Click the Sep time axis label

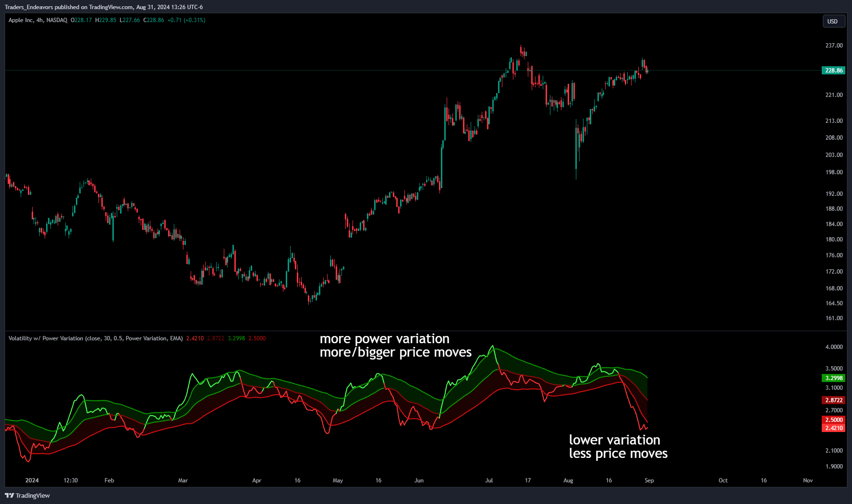(x=649, y=480)
